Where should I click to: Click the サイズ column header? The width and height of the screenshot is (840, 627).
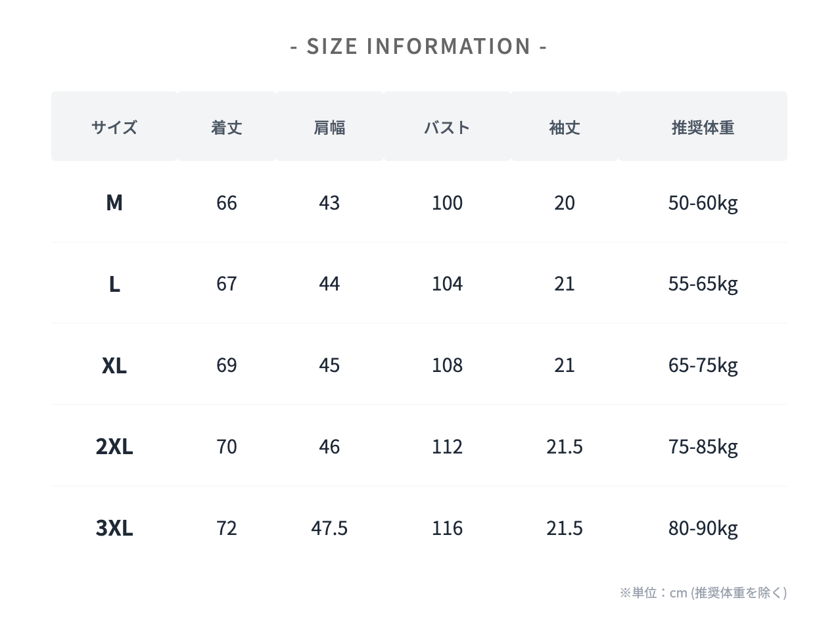[x=114, y=127]
